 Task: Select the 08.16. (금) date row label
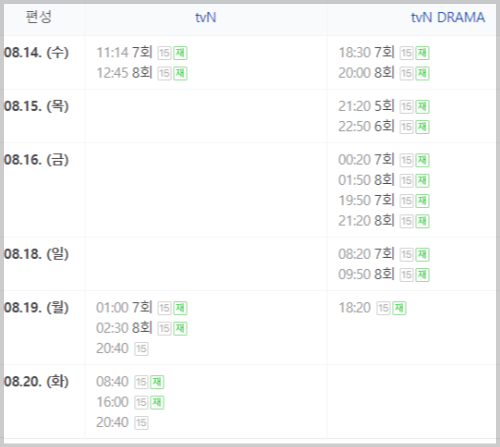pyautogui.click(x=36, y=160)
